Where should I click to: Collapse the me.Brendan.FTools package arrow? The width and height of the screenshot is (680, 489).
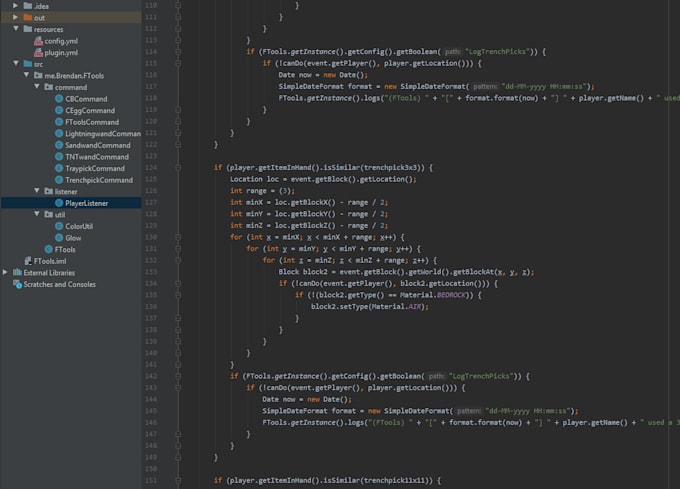[26, 75]
